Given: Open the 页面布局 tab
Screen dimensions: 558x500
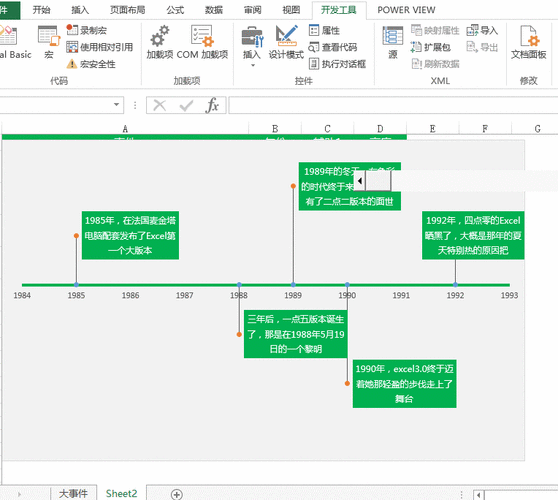Looking at the screenshot, I should pyautogui.click(x=128, y=10).
